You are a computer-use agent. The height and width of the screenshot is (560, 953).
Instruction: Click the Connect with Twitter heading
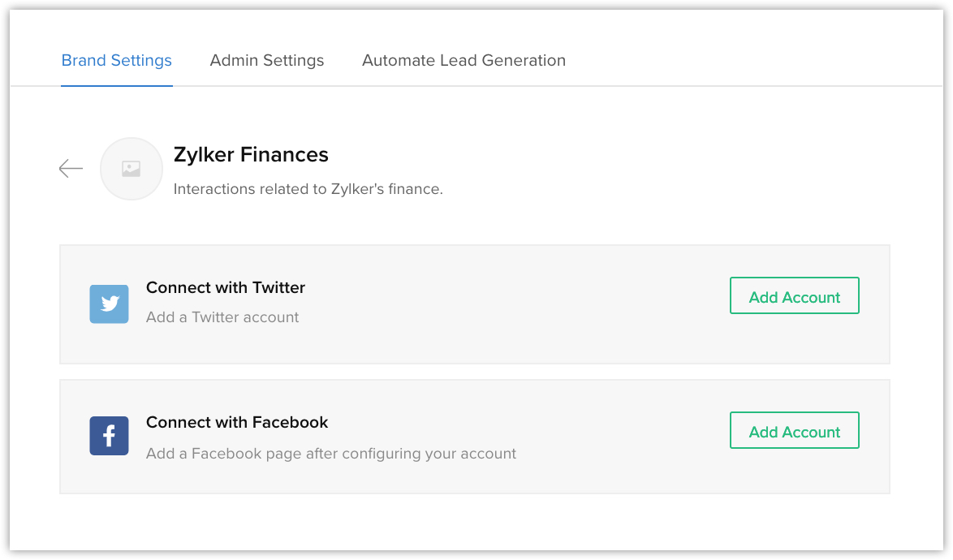226,287
